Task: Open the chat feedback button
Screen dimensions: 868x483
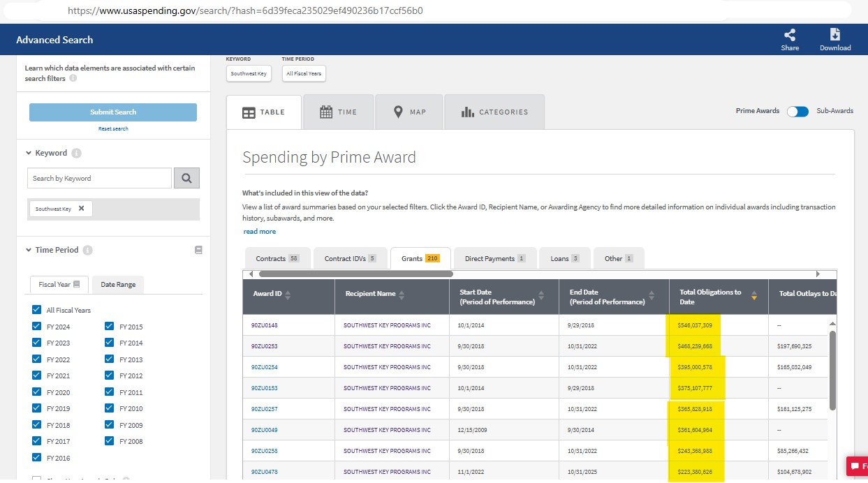Action: 857,466
